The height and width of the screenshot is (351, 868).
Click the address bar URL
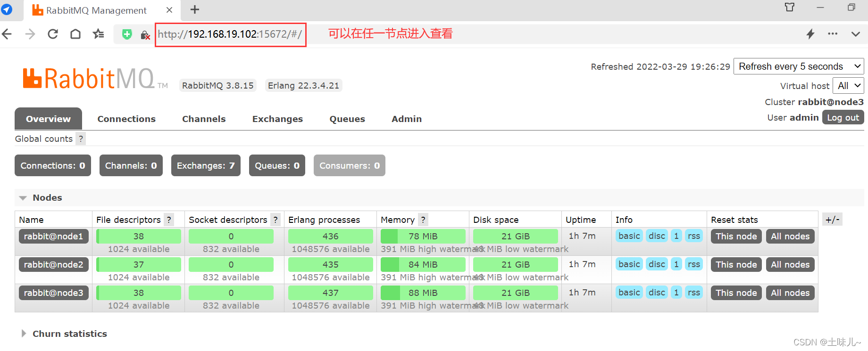(230, 34)
